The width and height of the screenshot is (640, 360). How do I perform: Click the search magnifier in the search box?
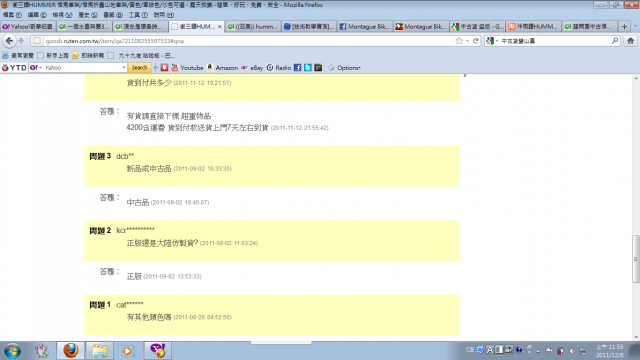(x=615, y=41)
